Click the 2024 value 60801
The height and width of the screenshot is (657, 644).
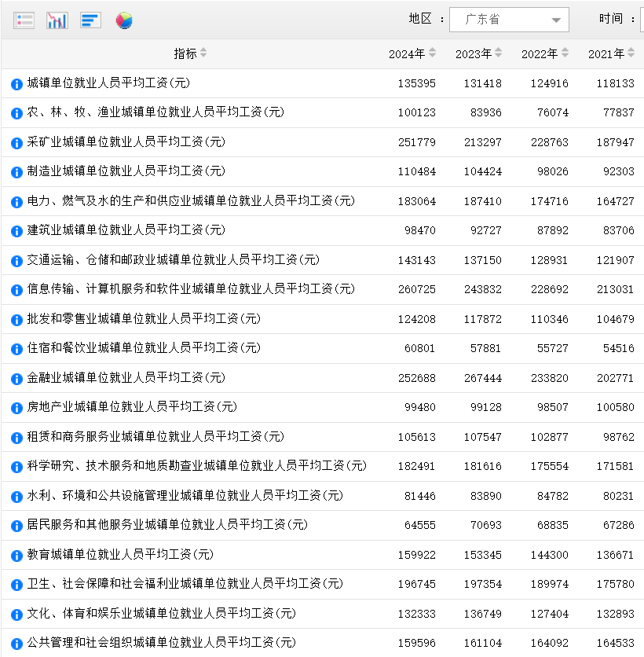[419, 349]
